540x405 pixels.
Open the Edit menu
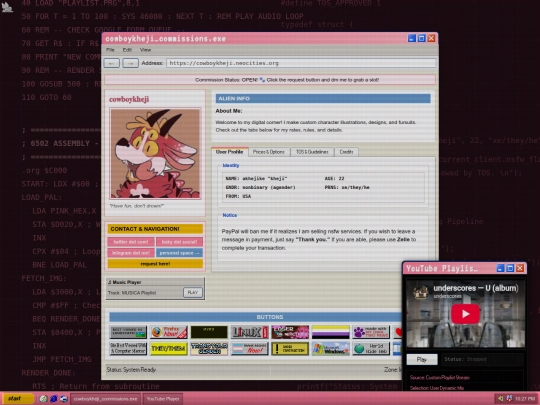click(127, 50)
